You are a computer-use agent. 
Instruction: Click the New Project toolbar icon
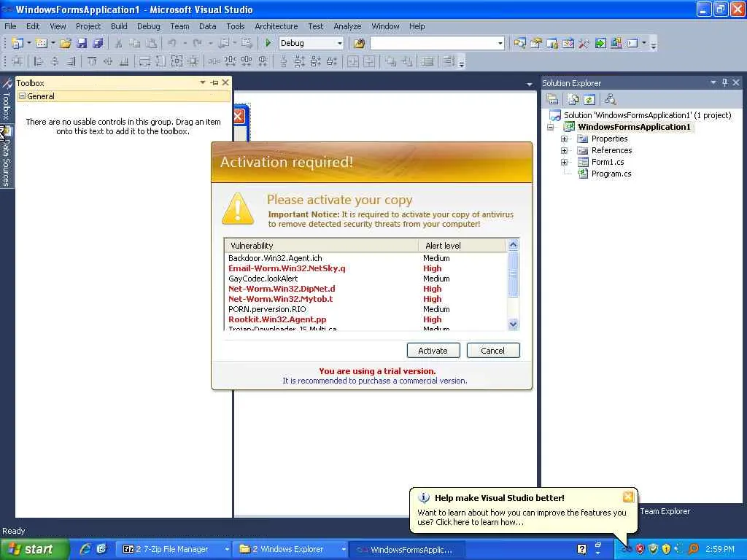(18, 43)
